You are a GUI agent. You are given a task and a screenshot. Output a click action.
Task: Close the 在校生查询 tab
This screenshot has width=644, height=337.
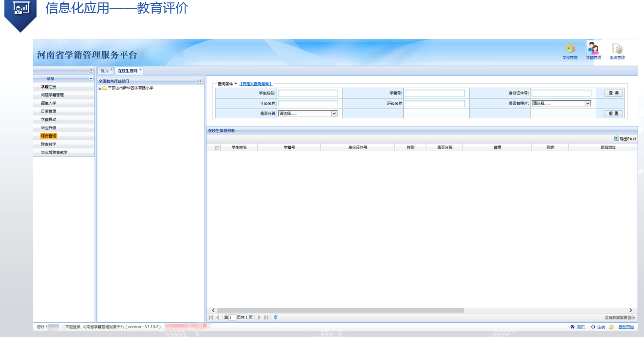pos(141,70)
